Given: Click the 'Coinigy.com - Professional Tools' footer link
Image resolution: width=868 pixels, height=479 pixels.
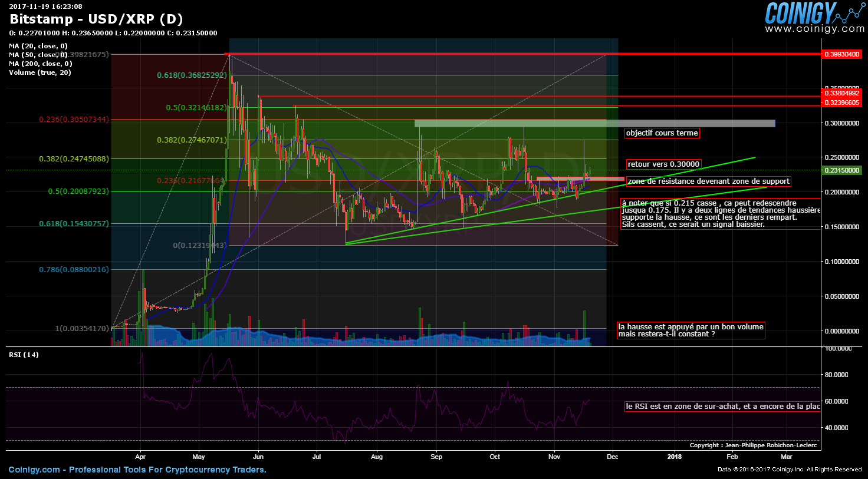Looking at the screenshot, I should [x=137, y=470].
